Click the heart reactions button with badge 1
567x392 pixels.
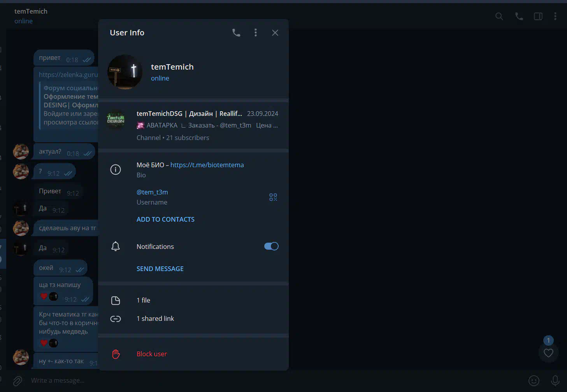pos(548,353)
